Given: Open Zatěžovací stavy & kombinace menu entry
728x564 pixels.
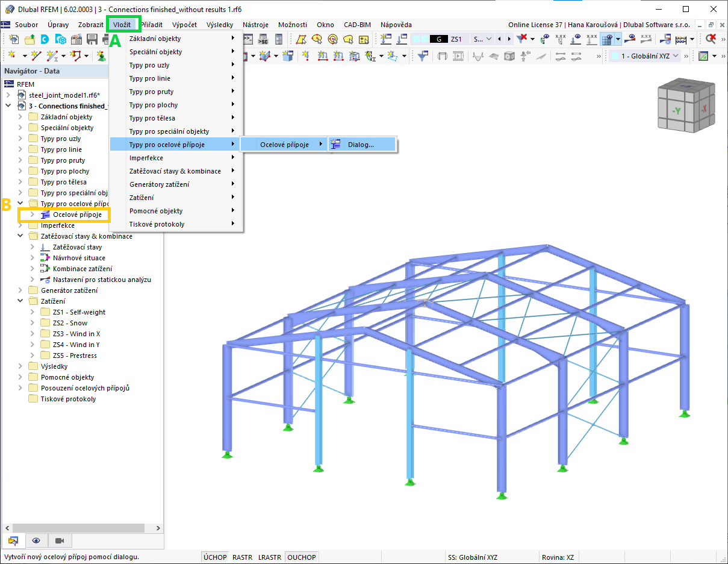Looking at the screenshot, I should 176,171.
